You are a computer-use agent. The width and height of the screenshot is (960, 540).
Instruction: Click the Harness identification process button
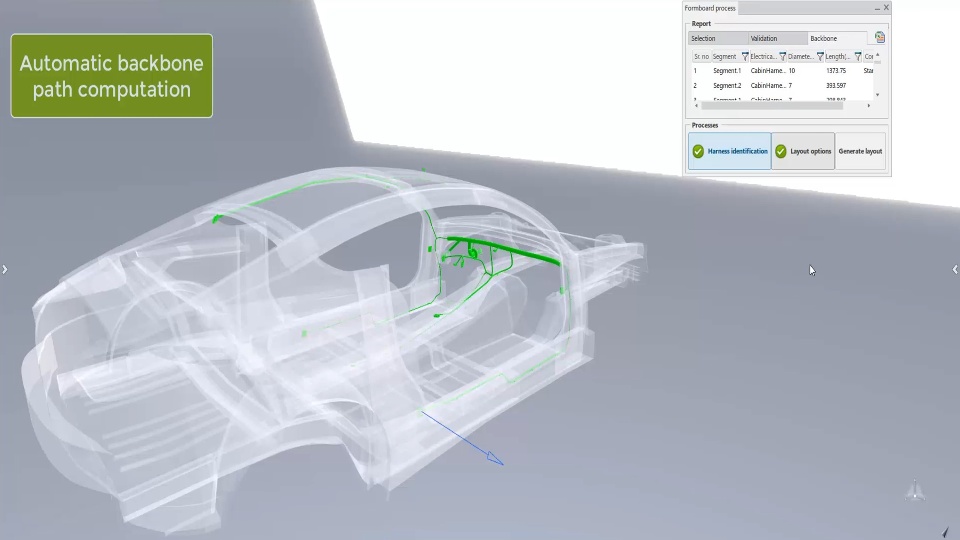730,151
